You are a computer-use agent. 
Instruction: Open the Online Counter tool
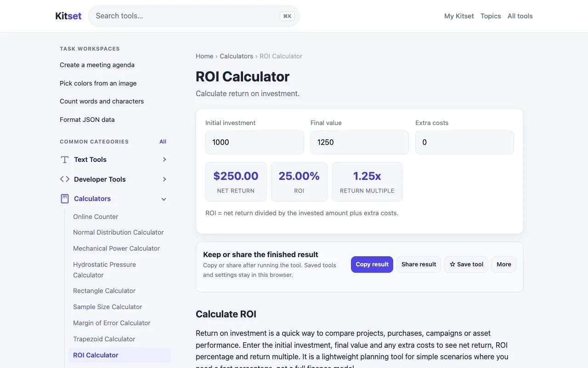tap(96, 217)
